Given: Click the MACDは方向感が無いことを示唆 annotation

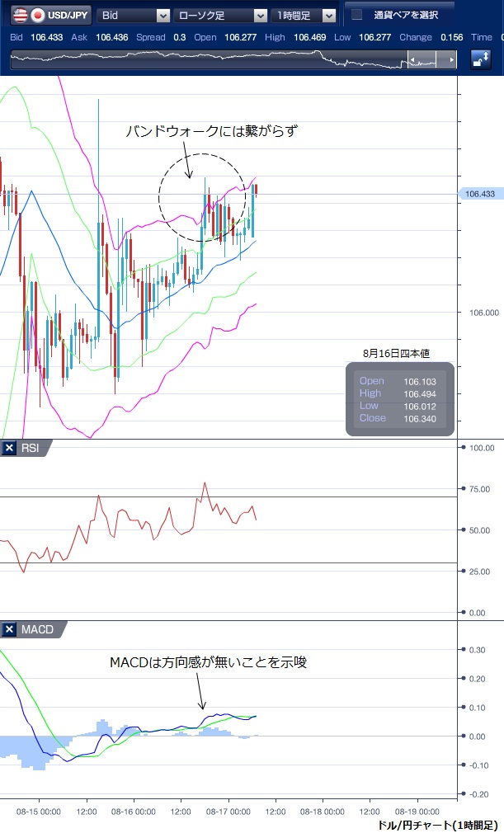Looking at the screenshot, I should [208, 662].
